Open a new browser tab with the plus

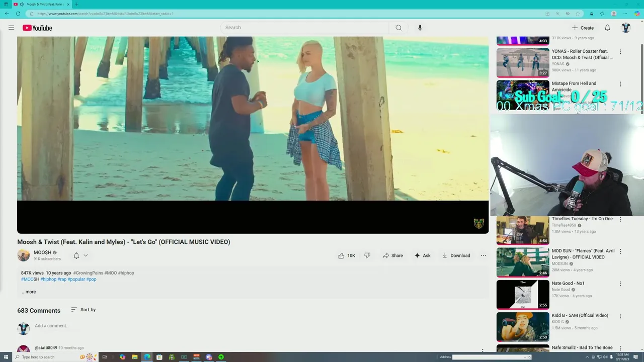pyautogui.click(x=76, y=4)
